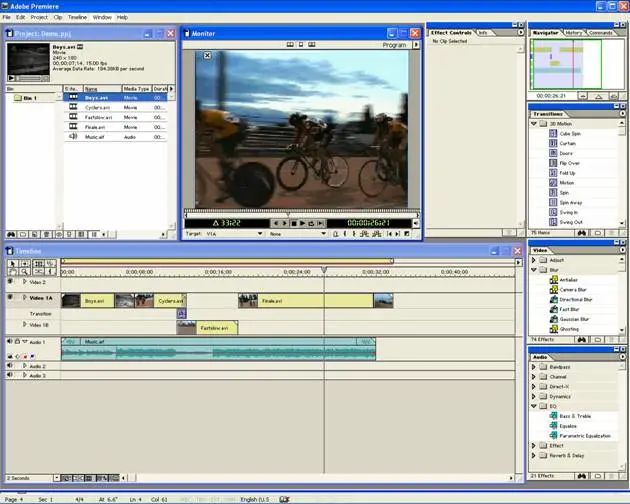The width and height of the screenshot is (630, 504).
Task: Switch to the Info tab
Action: pyautogui.click(x=483, y=33)
